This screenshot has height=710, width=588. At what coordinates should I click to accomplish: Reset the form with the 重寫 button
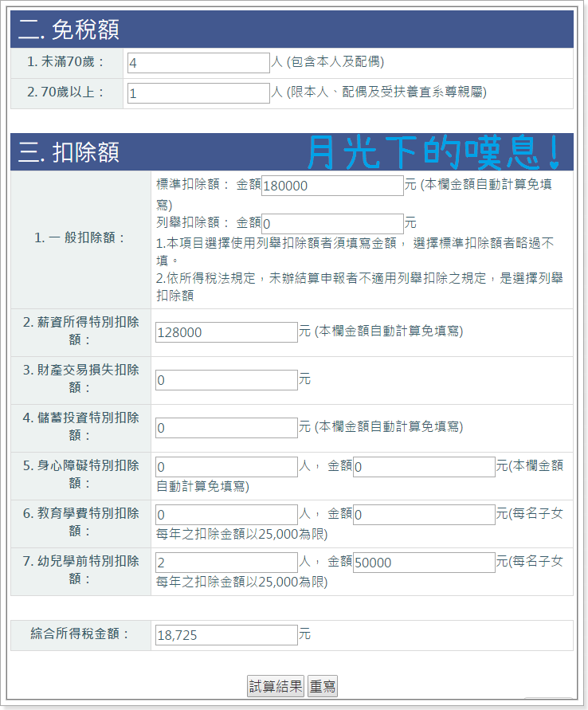(x=323, y=686)
